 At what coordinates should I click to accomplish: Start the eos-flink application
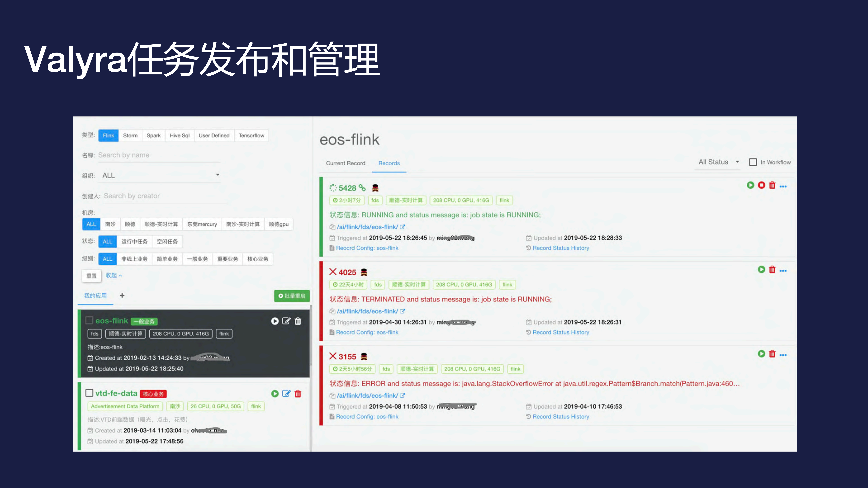coord(275,321)
